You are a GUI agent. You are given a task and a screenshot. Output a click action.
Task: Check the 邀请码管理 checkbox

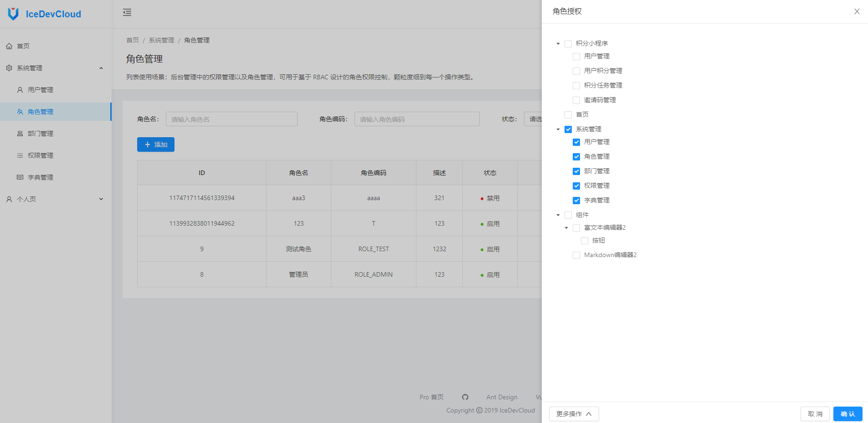click(576, 100)
